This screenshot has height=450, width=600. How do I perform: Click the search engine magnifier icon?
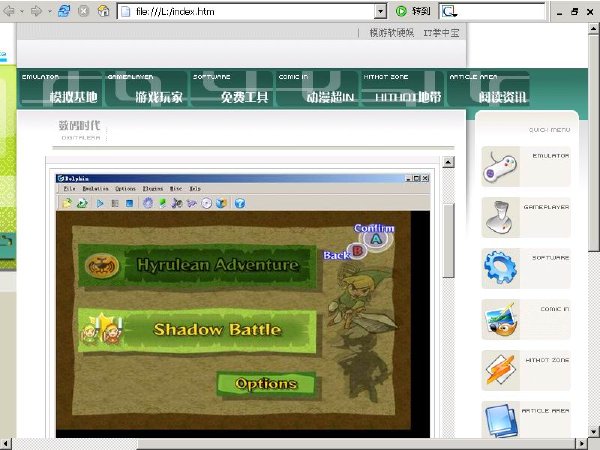pos(449,11)
